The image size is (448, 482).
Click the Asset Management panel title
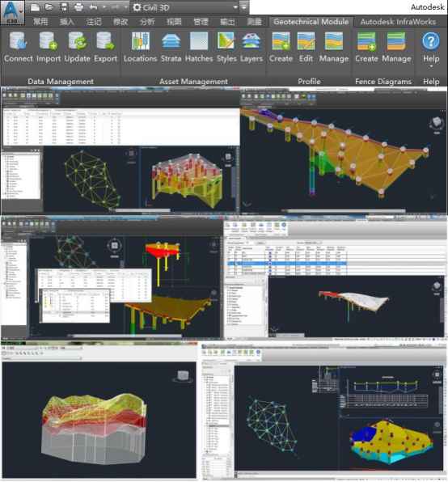tap(193, 82)
